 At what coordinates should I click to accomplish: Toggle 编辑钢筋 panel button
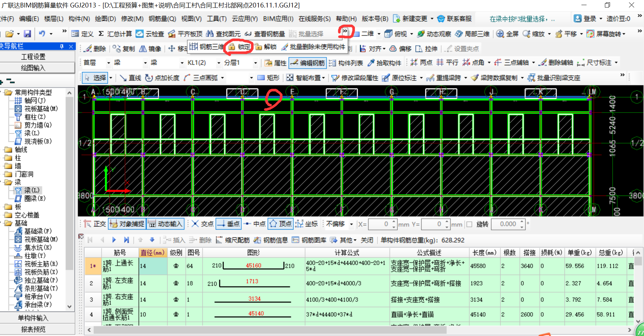(x=308, y=63)
